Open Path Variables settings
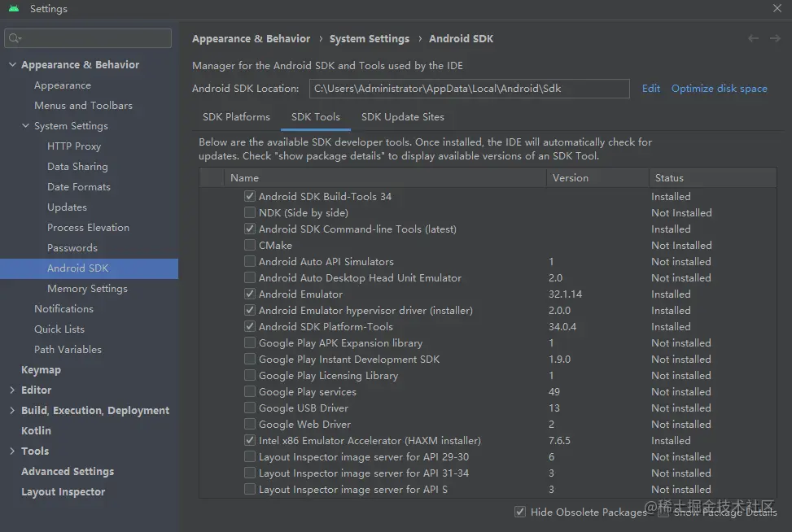Screen dimensions: 792x532 (x=68, y=349)
